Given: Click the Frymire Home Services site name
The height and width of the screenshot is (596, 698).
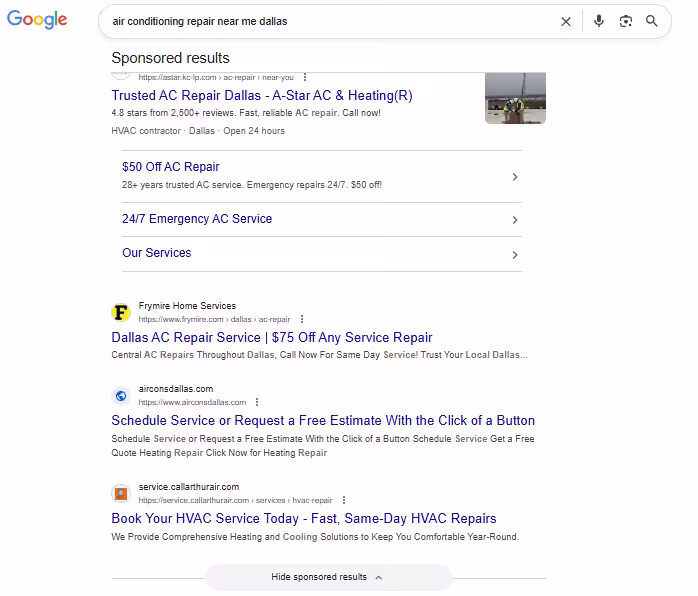Looking at the screenshot, I should point(187,306).
